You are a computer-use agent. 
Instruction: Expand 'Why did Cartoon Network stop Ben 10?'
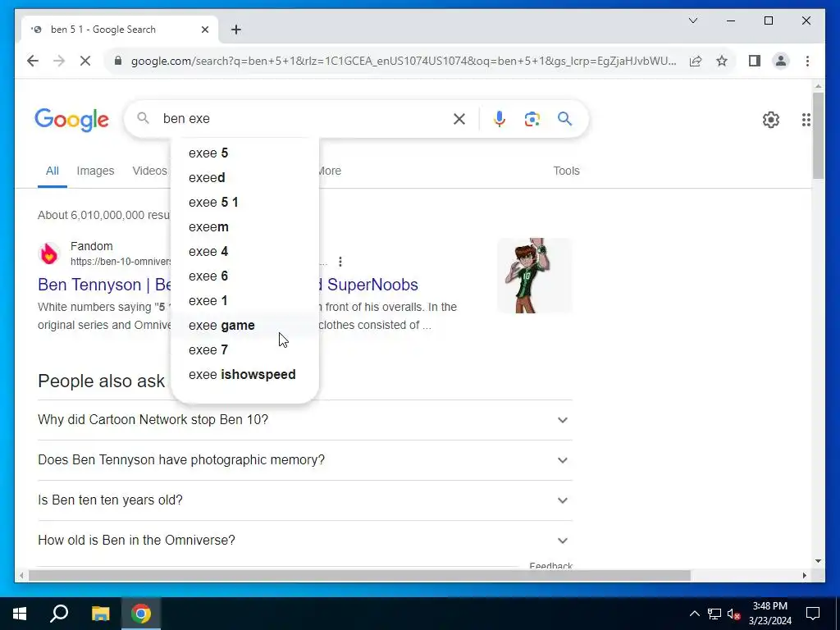pyautogui.click(x=305, y=420)
